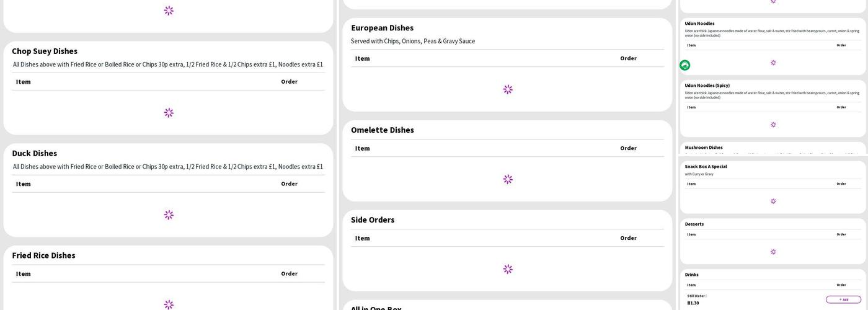This screenshot has width=868, height=310.
Task: Click the green circular arrow floating icon
Action: (x=684, y=65)
